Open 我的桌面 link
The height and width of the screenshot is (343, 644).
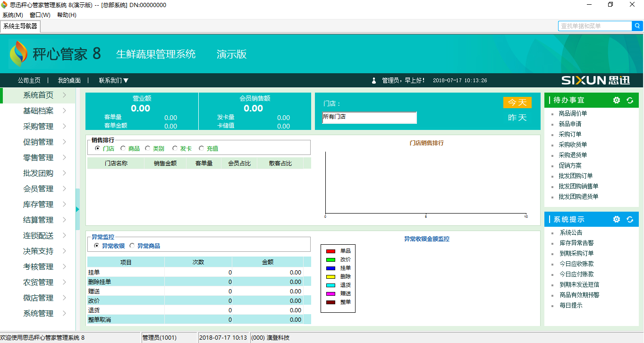[x=69, y=81]
